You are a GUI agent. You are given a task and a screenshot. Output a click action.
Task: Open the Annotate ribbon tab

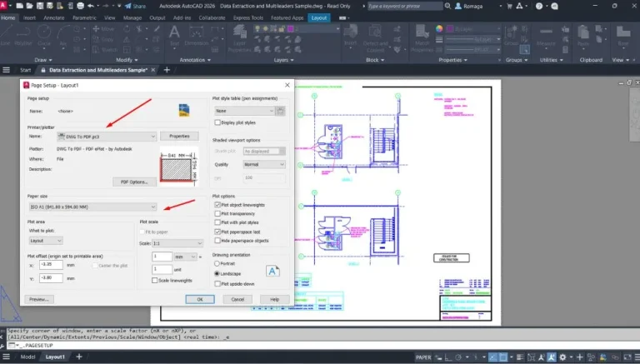click(x=54, y=18)
